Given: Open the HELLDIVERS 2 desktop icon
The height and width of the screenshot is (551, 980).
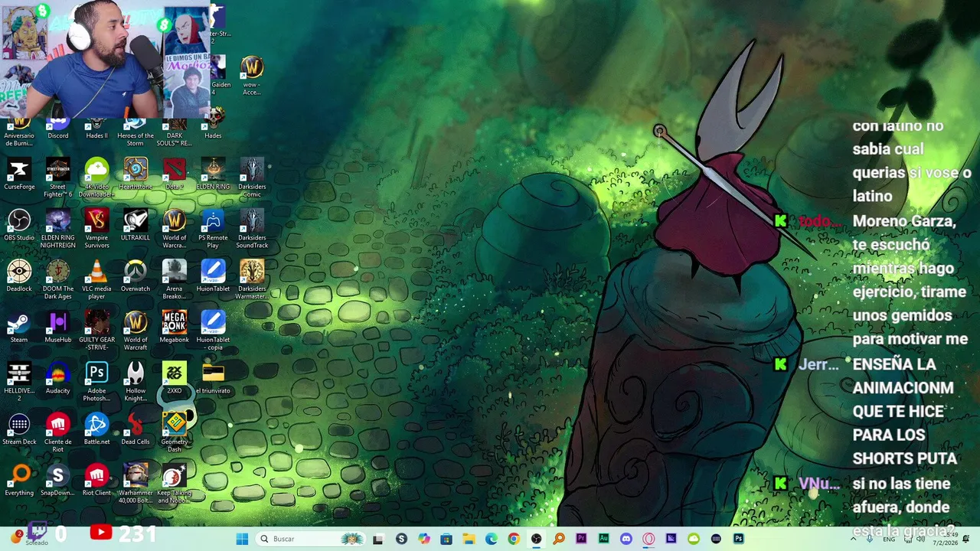Looking at the screenshot, I should (19, 382).
